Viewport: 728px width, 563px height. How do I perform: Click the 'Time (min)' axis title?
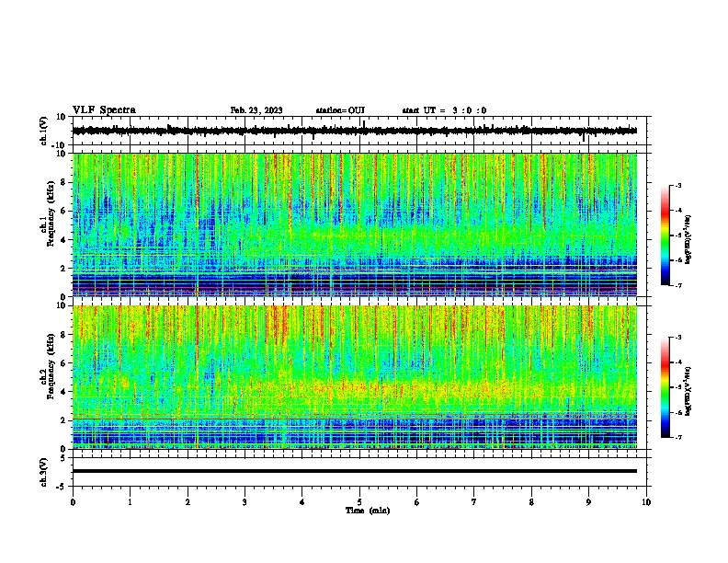(368, 511)
